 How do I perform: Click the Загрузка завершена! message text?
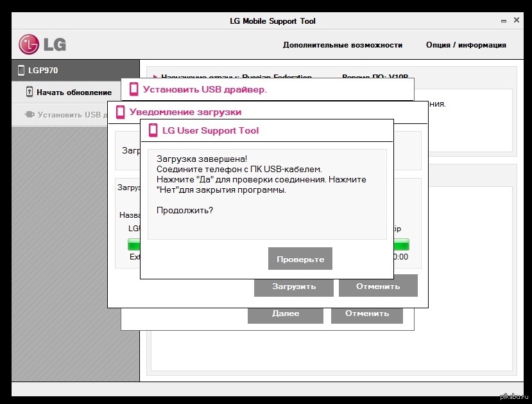(x=202, y=159)
